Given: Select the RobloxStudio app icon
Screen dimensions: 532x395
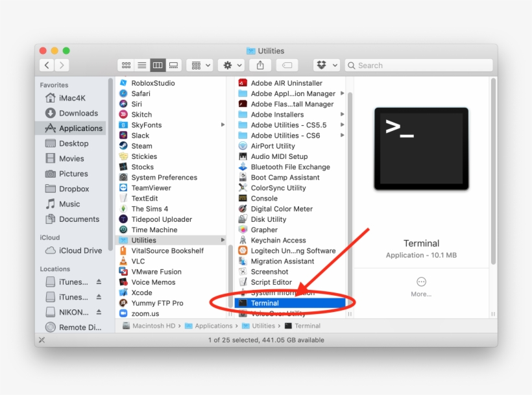Looking at the screenshot, I should tap(123, 83).
